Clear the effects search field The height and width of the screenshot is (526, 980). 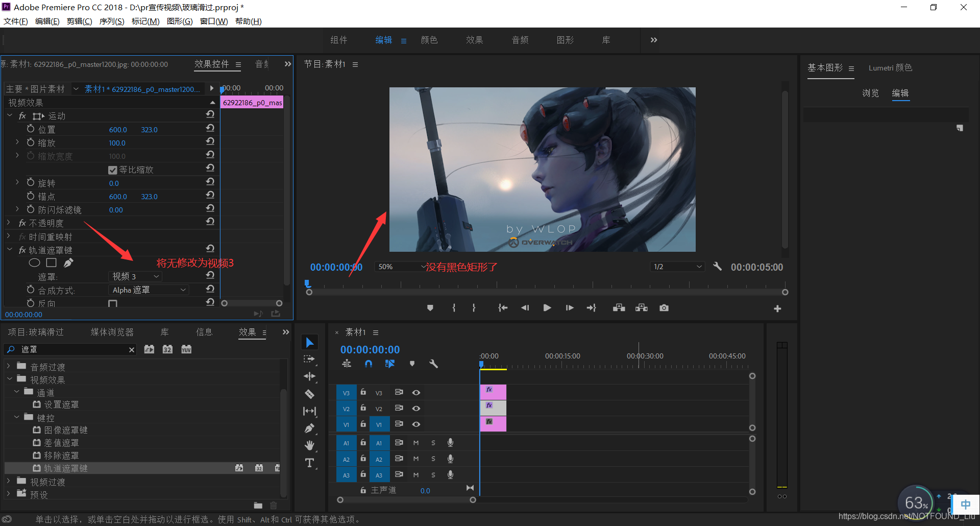[x=132, y=350]
